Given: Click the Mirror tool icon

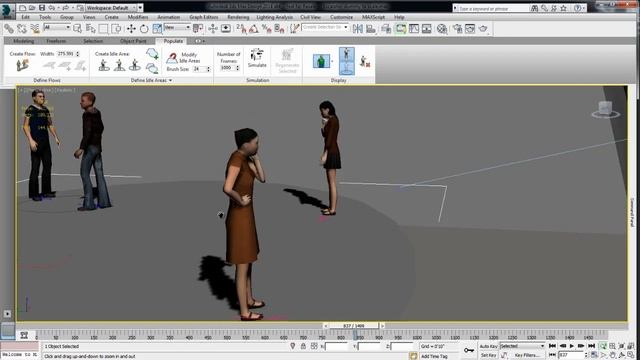Looking at the screenshot, I should 358,29.
